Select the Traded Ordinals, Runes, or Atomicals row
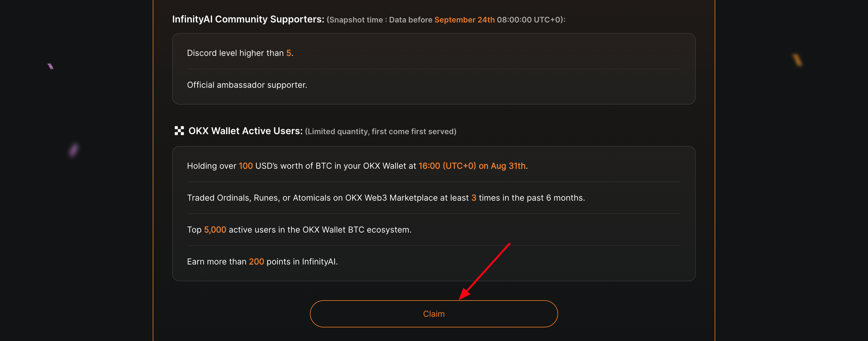The image size is (868, 341). 434,198
